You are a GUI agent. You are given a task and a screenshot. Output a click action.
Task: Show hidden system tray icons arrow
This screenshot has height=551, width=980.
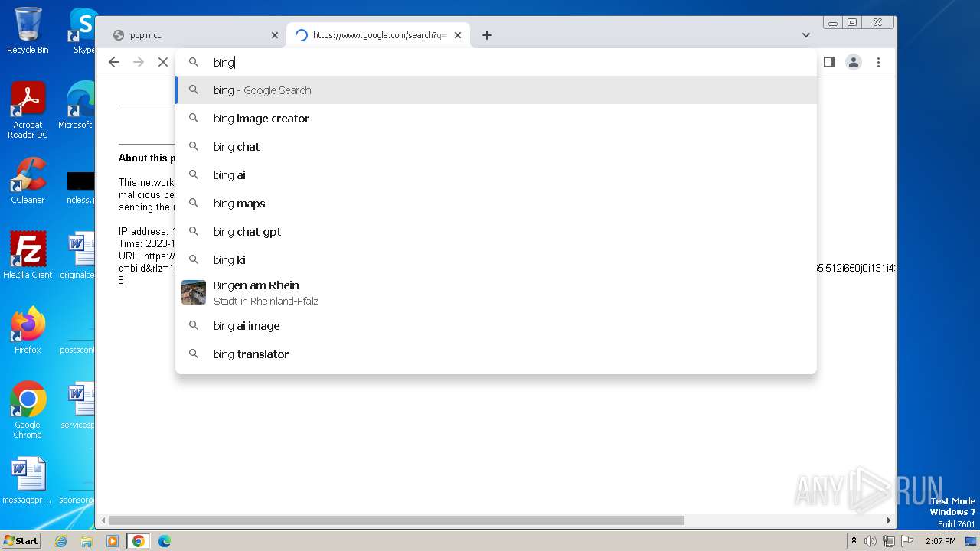[854, 541]
